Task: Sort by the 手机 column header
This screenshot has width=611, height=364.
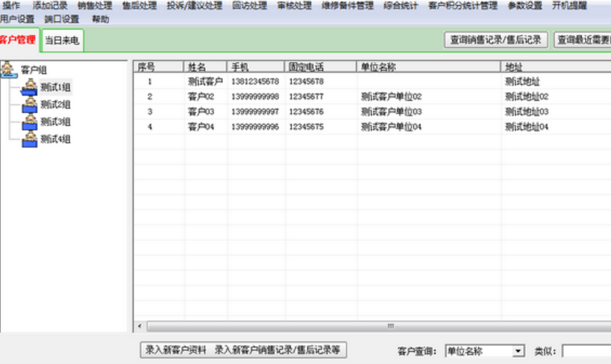Action: coord(256,67)
